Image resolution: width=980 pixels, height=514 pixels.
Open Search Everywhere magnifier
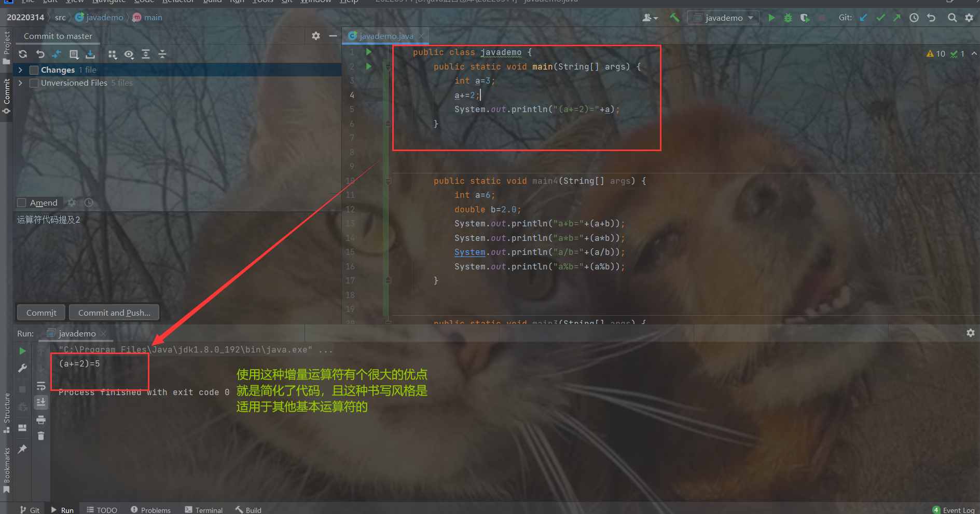952,18
